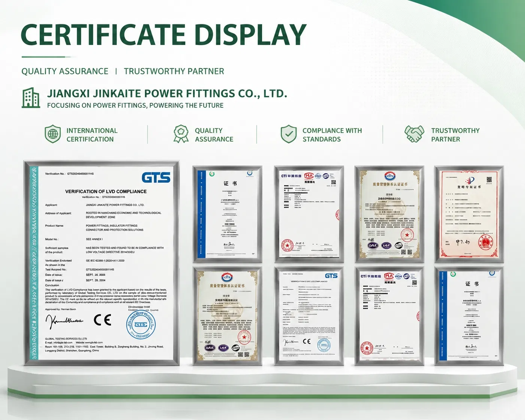The height and width of the screenshot is (420, 525).
Task: Click the blue GTS logo on large certificate
Action: click(x=156, y=177)
